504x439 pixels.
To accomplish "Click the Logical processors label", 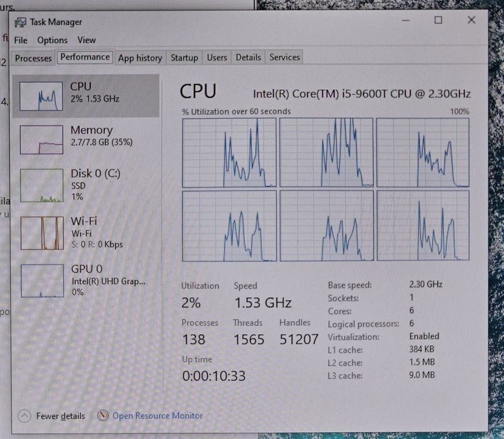I will point(363,324).
